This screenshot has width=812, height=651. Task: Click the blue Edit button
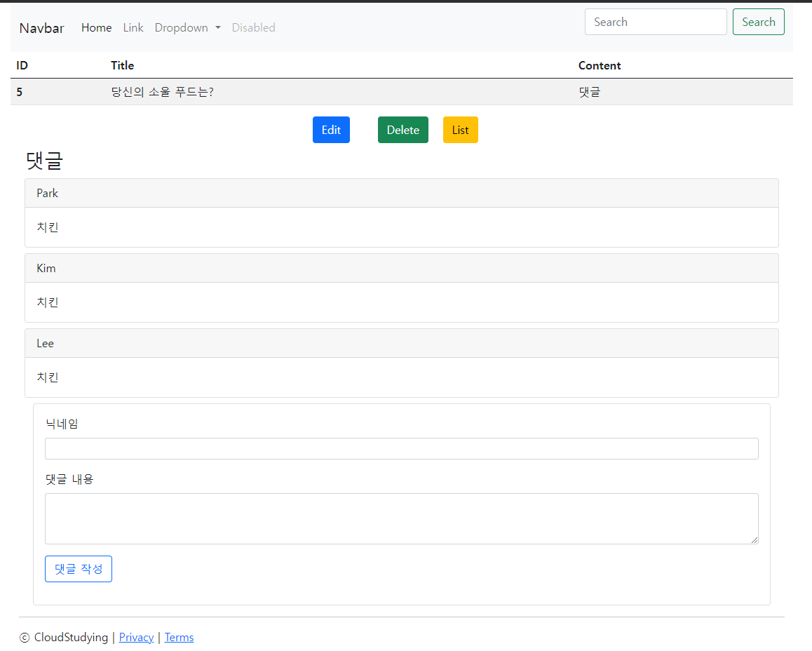click(x=331, y=130)
